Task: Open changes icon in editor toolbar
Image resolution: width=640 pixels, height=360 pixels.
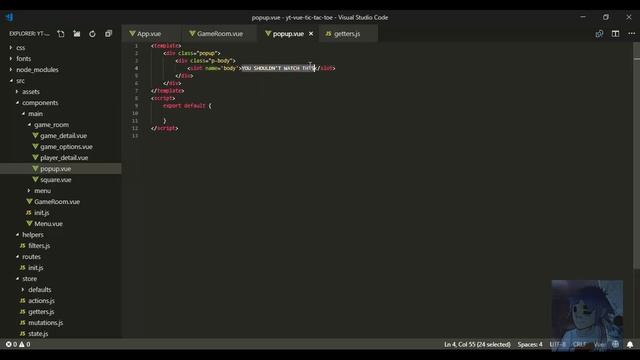Action: [x=599, y=34]
